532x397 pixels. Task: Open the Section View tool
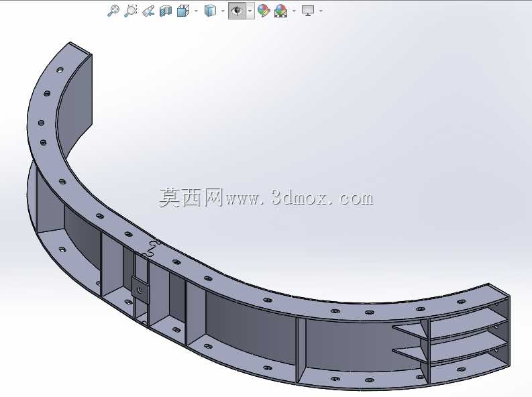click(x=166, y=11)
